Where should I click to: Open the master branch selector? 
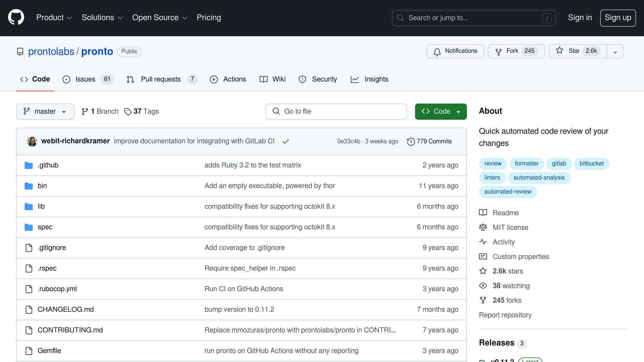(x=45, y=112)
